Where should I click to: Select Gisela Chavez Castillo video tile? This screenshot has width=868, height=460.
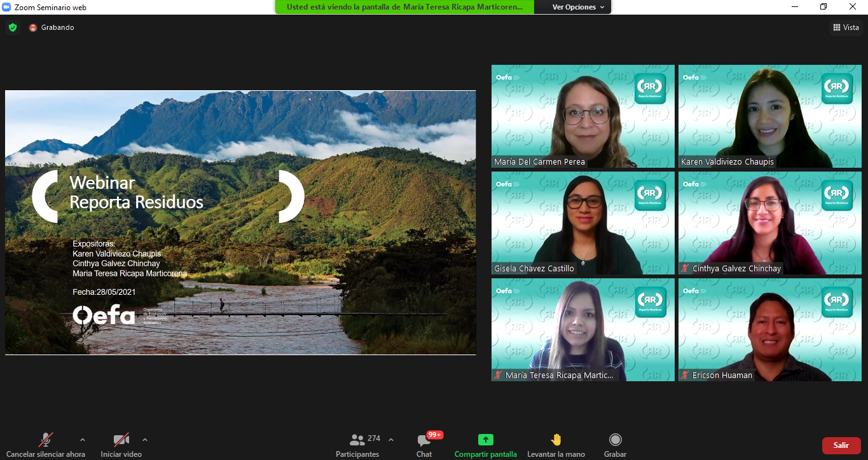tap(583, 223)
